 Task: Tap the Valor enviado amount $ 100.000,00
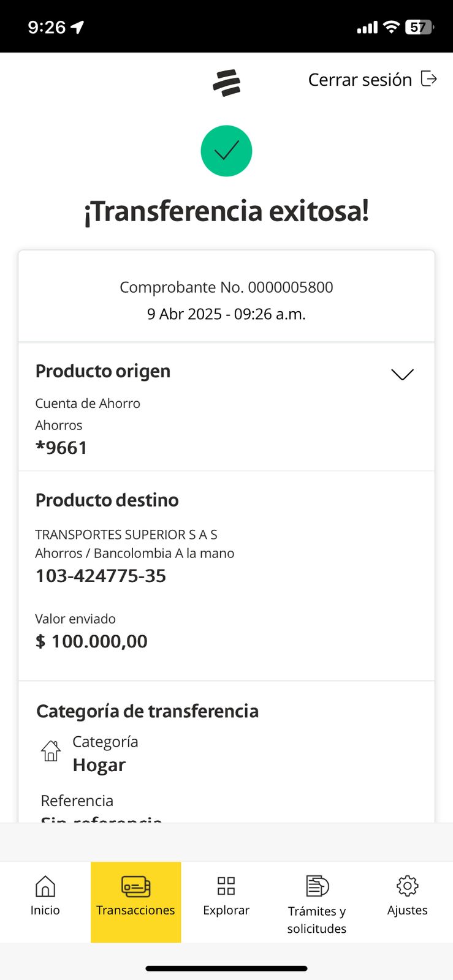point(92,641)
